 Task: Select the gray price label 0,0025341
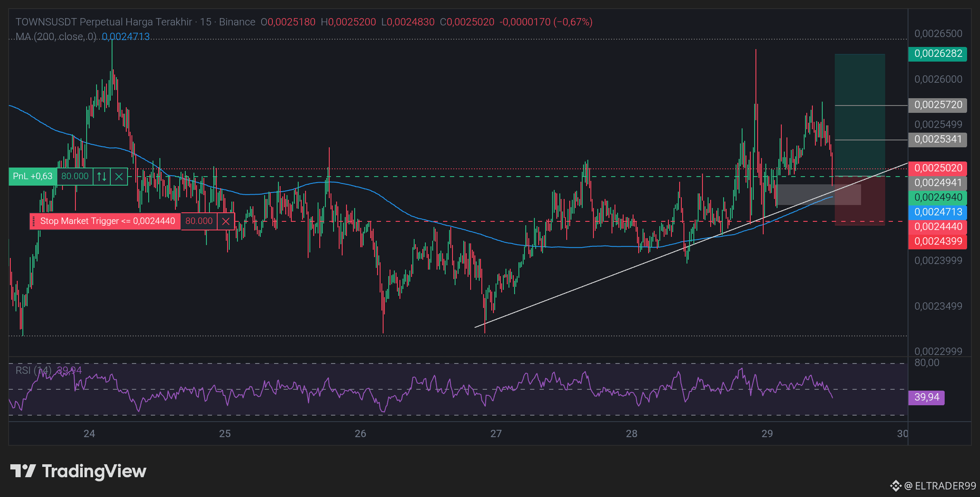pyautogui.click(x=938, y=140)
